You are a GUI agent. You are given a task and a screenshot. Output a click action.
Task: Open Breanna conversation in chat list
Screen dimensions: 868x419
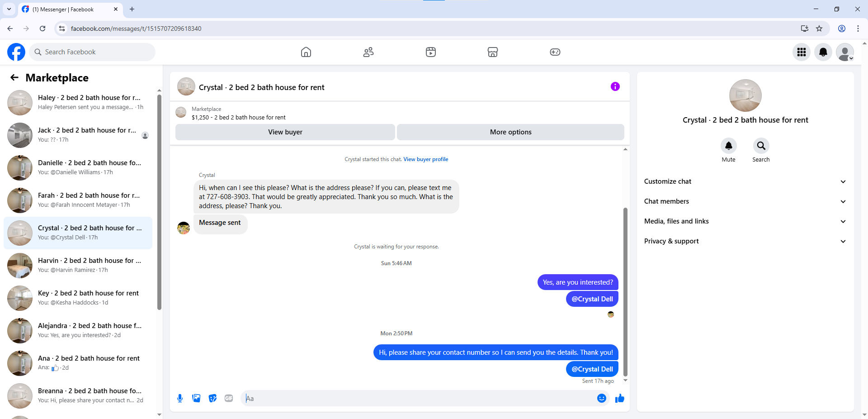tap(78, 396)
